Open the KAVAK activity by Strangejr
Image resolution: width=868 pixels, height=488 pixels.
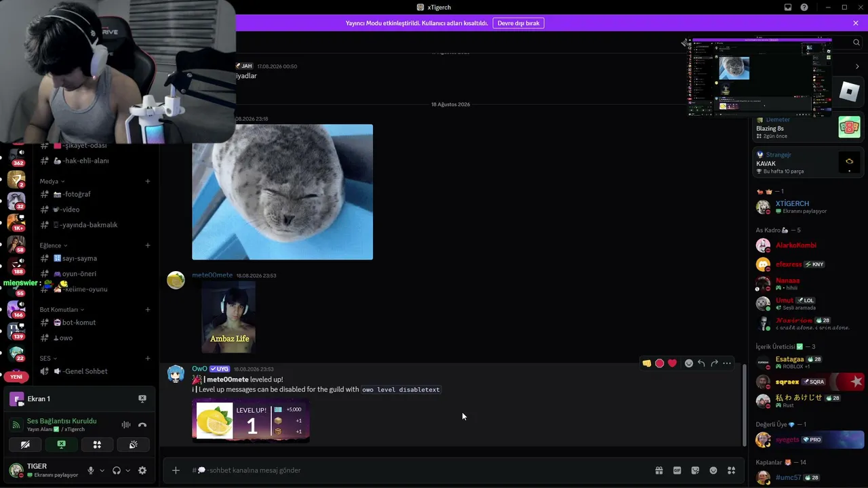[807, 163]
